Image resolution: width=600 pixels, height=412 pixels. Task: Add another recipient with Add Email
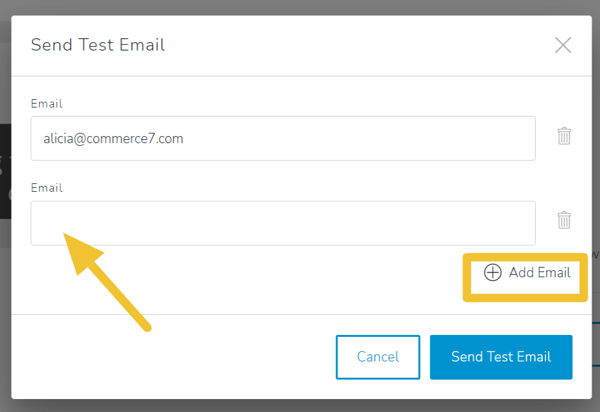pos(527,273)
